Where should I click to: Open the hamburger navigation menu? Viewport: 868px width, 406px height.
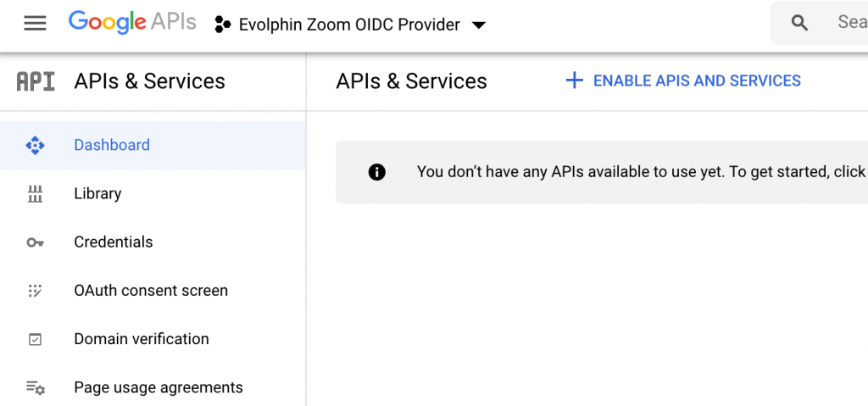tap(35, 24)
